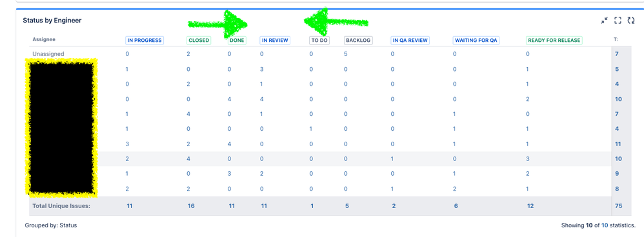
Task: Open total In QA Review count 2
Action: pos(394,206)
